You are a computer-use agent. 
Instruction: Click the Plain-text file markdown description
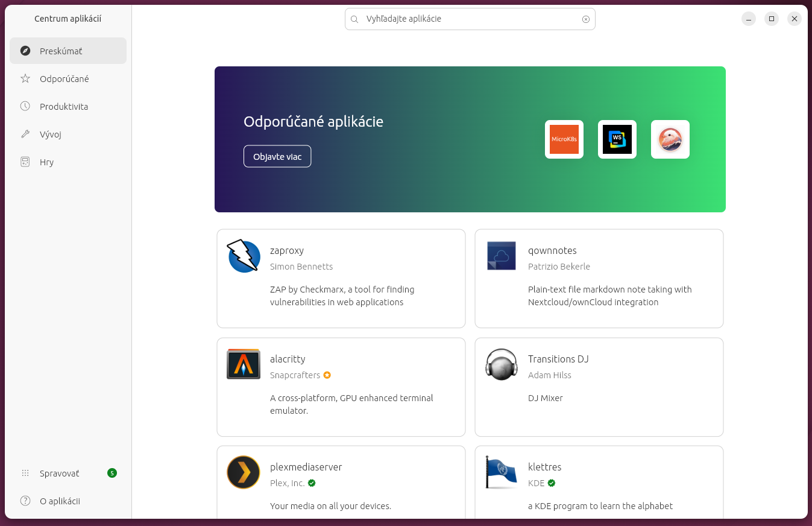(x=610, y=296)
